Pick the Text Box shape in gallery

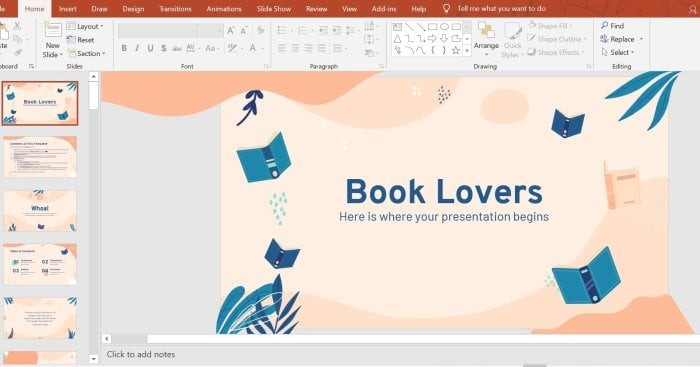tap(397, 27)
